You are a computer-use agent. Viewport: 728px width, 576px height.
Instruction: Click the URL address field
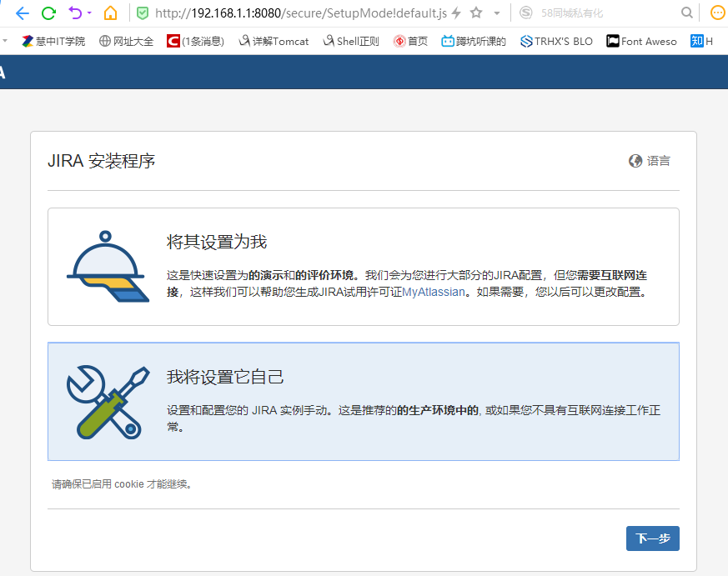[x=301, y=13]
